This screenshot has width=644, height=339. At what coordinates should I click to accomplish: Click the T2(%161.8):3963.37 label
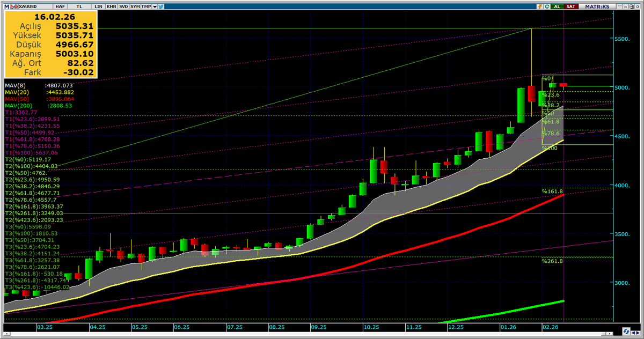34,207
